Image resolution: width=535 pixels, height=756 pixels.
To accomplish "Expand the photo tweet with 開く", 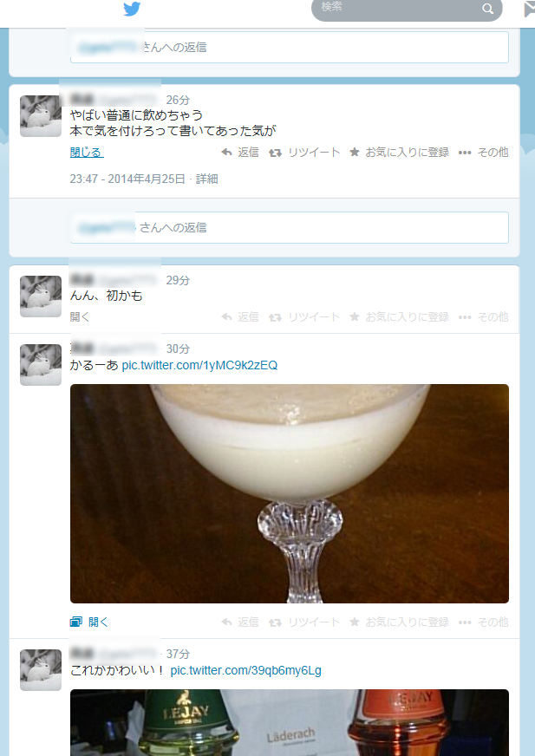I will tap(89, 622).
